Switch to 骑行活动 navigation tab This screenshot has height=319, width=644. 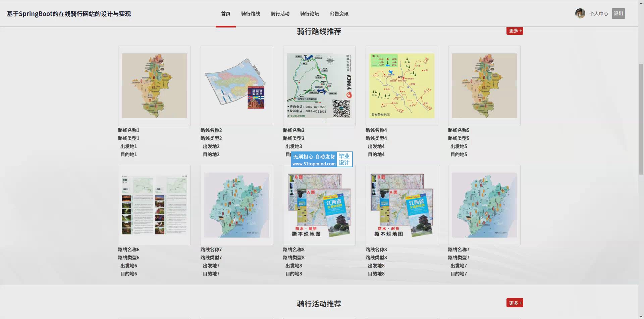[x=280, y=14]
